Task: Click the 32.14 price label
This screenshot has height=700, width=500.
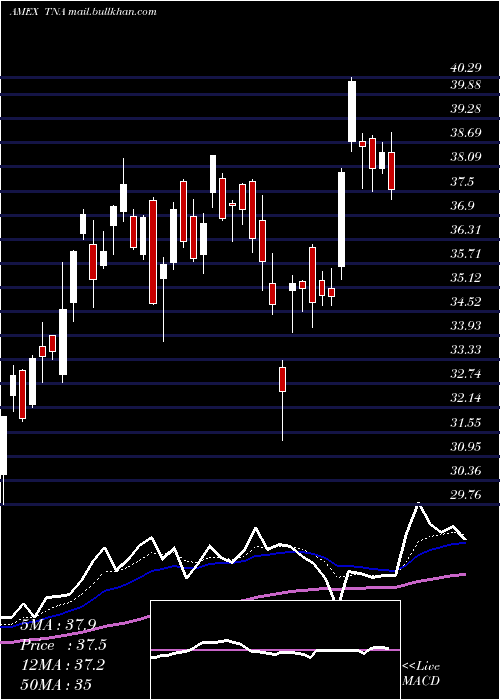Action: 466,397
